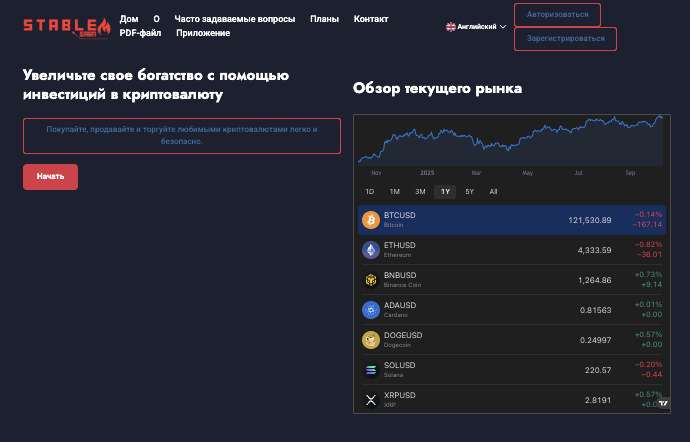Select the 1D chart range

click(369, 191)
